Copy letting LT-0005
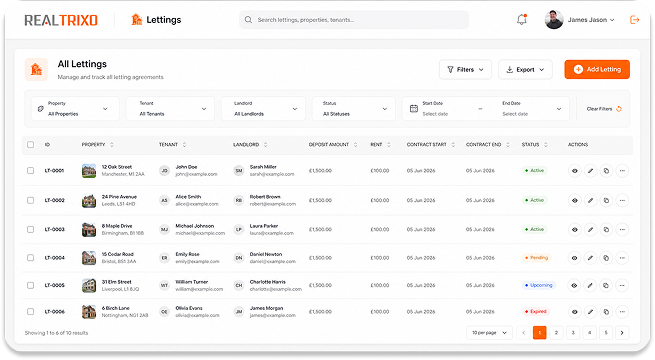655x360 pixels. [x=606, y=285]
